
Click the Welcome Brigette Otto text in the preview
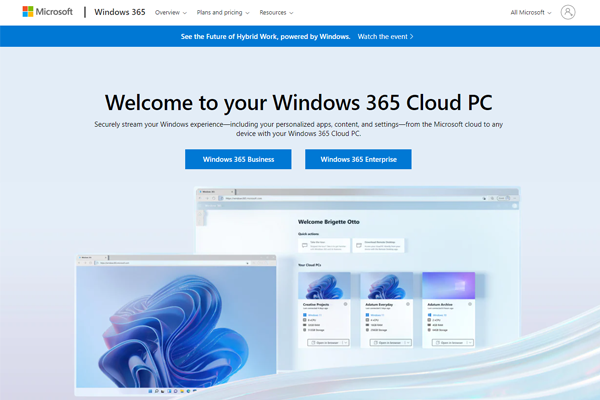pos(329,222)
